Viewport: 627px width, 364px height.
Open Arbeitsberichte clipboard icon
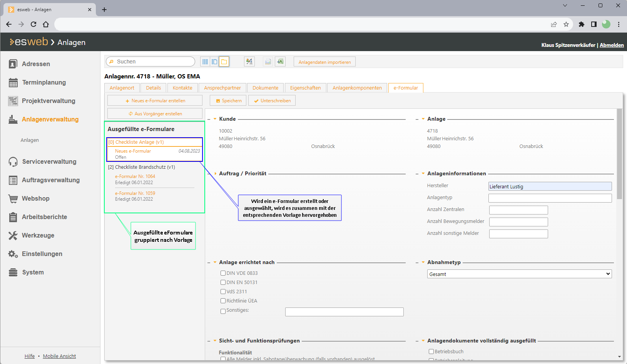(x=13, y=217)
